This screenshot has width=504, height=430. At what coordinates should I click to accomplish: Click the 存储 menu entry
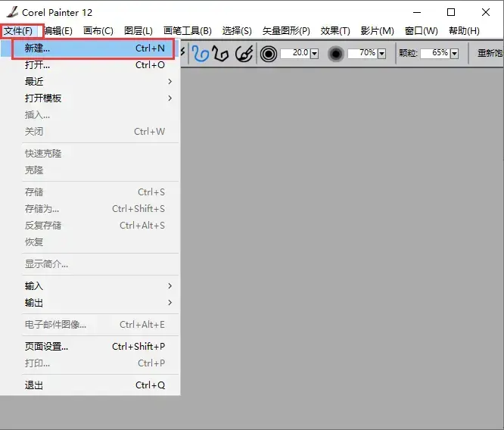click(x=90, y=192)
